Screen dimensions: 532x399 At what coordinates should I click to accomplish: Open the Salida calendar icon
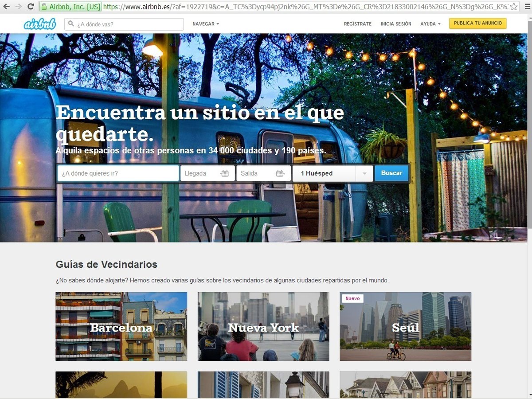point(280,173)
